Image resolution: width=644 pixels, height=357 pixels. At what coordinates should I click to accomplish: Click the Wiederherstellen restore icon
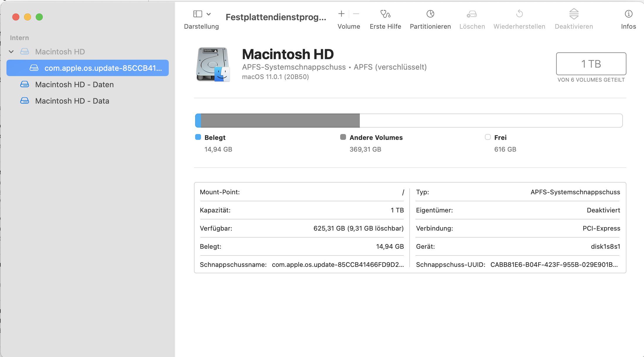[519, 14]
